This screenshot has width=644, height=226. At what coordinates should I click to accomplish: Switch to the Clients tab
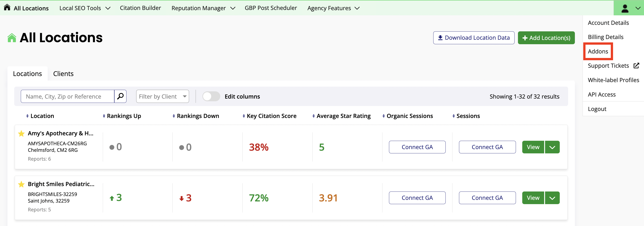pyautogui.click(x=63, y=74)
